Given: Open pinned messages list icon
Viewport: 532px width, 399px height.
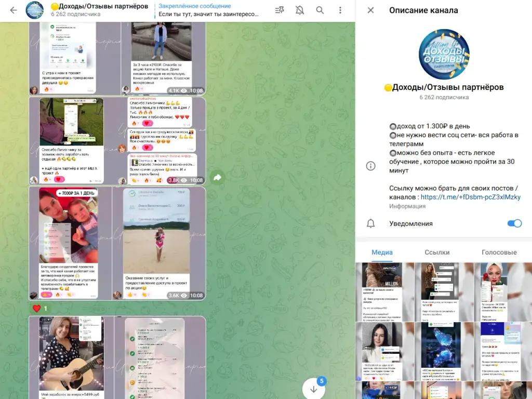Looking at the screenshot, I should pyautogui.click(x=280, y=10).
